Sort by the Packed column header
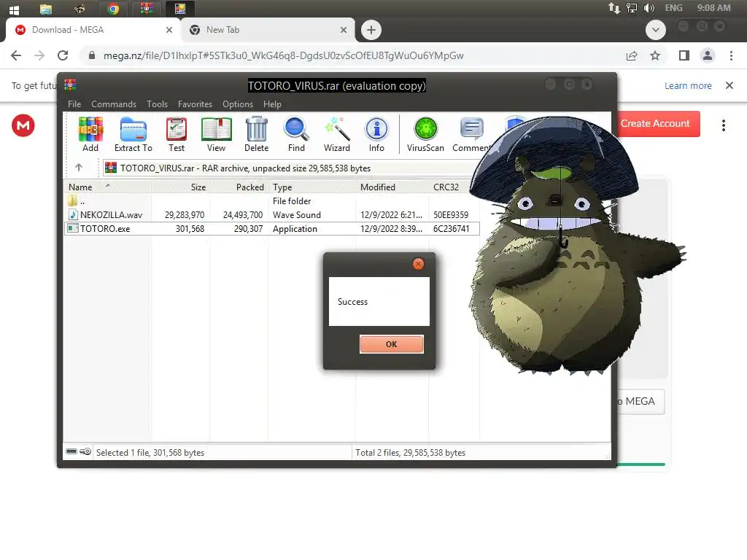747x560 pixels. (x=239, y=187)
